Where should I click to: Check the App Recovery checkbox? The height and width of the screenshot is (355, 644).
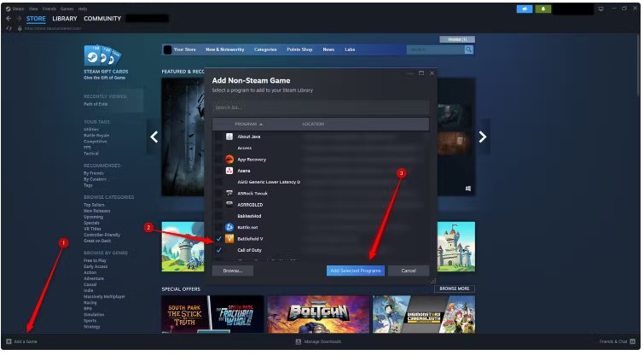[219, 159]
